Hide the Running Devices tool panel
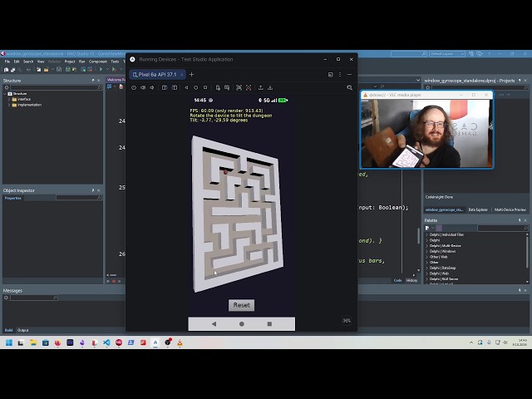 point(349,75)
